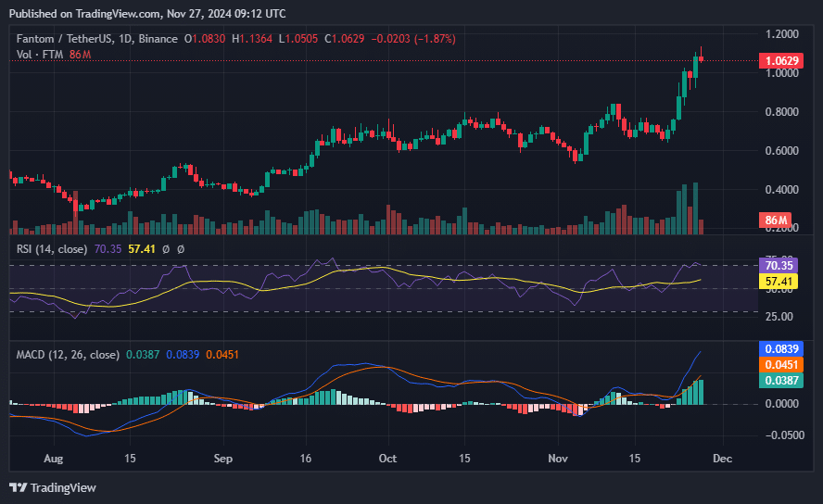Click the close value C1.0629
823x504 pixels.
pos(345,39)
